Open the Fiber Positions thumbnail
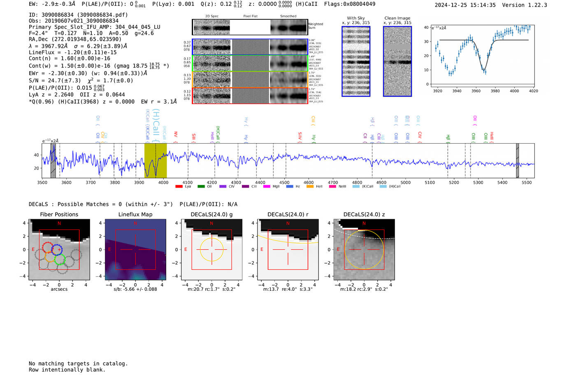 click(59, 249)
